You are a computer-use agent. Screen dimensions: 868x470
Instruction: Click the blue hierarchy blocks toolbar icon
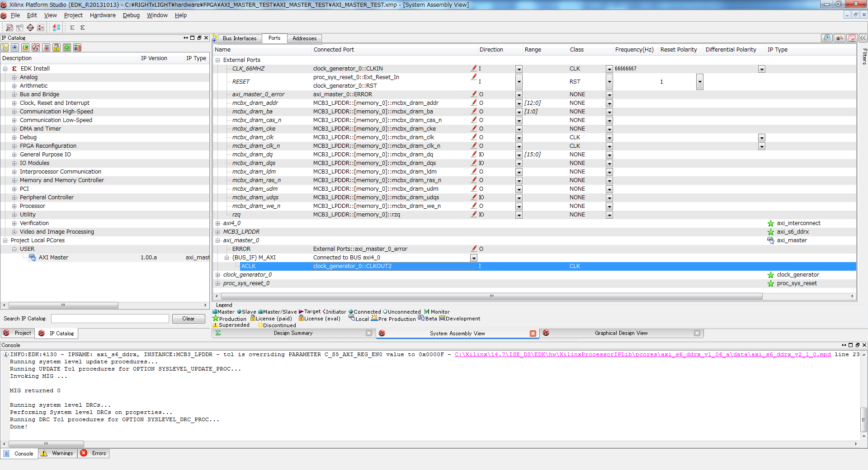click(x=57, y=28)
